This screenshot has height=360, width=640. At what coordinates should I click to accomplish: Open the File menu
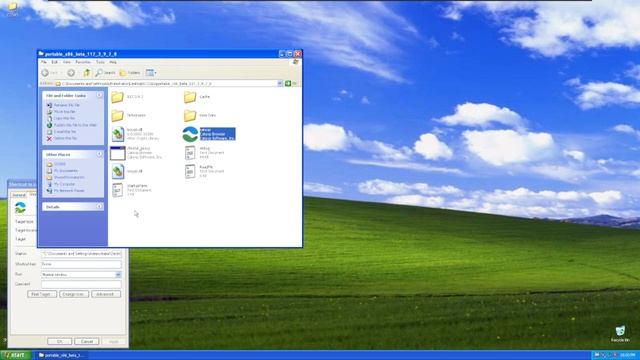pos(43,62)
